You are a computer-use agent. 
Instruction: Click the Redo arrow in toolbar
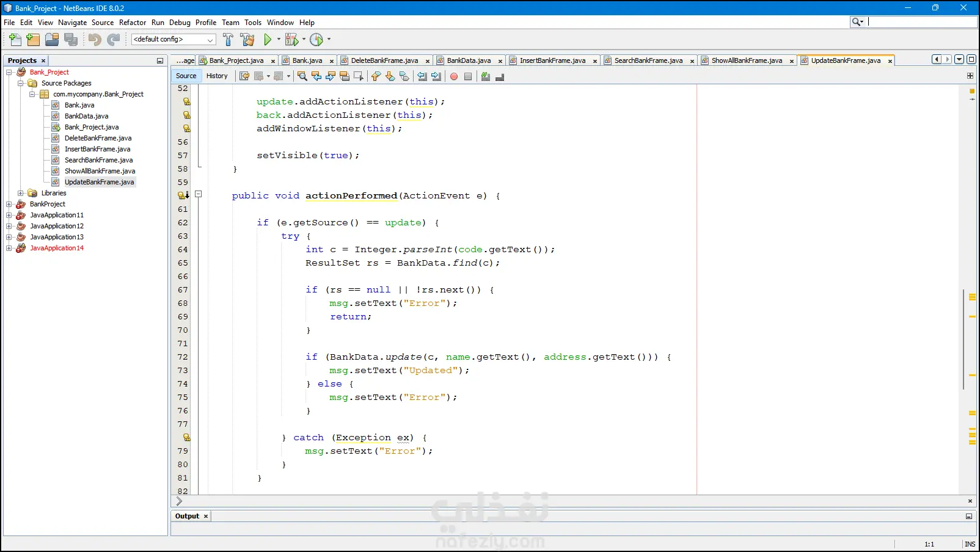coord(114,40)
